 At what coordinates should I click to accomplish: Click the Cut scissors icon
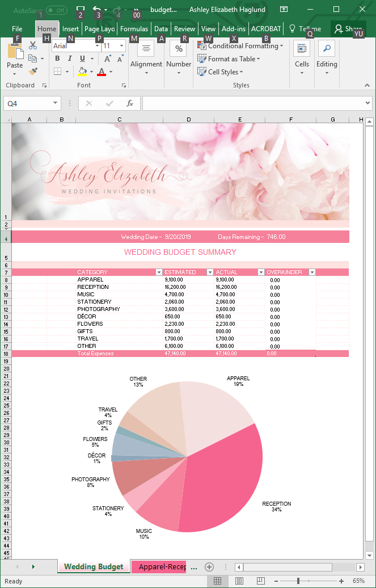[33, 46]
